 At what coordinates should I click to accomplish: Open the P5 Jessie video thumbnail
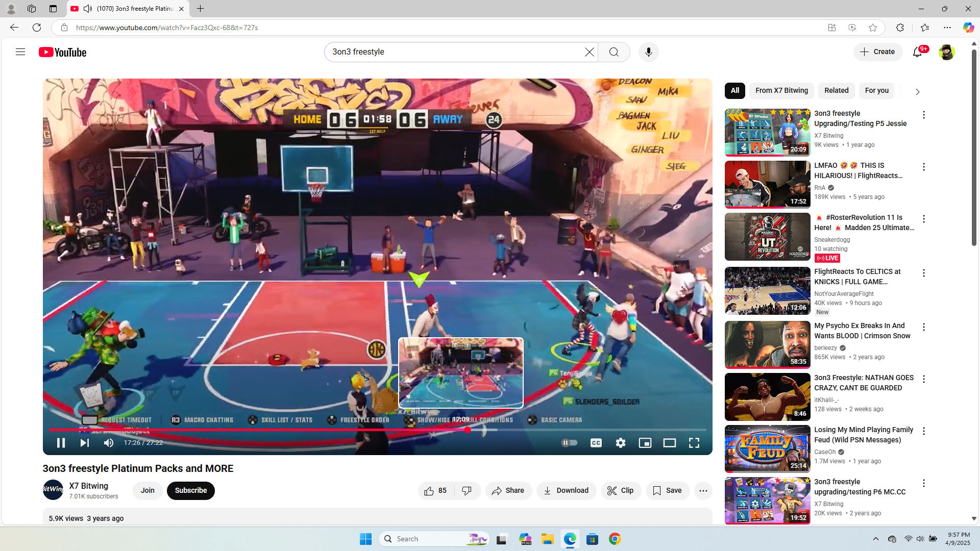coord(767,133)
